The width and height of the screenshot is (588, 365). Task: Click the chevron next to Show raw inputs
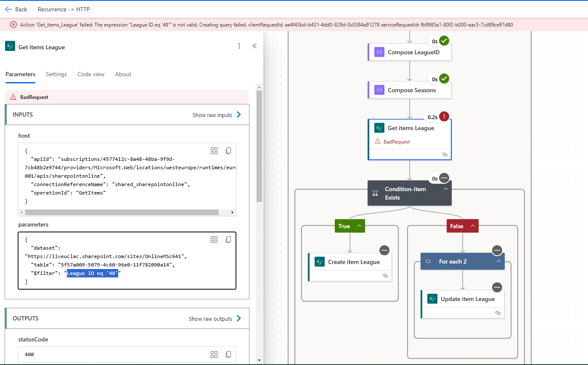(x=239, y=115)
